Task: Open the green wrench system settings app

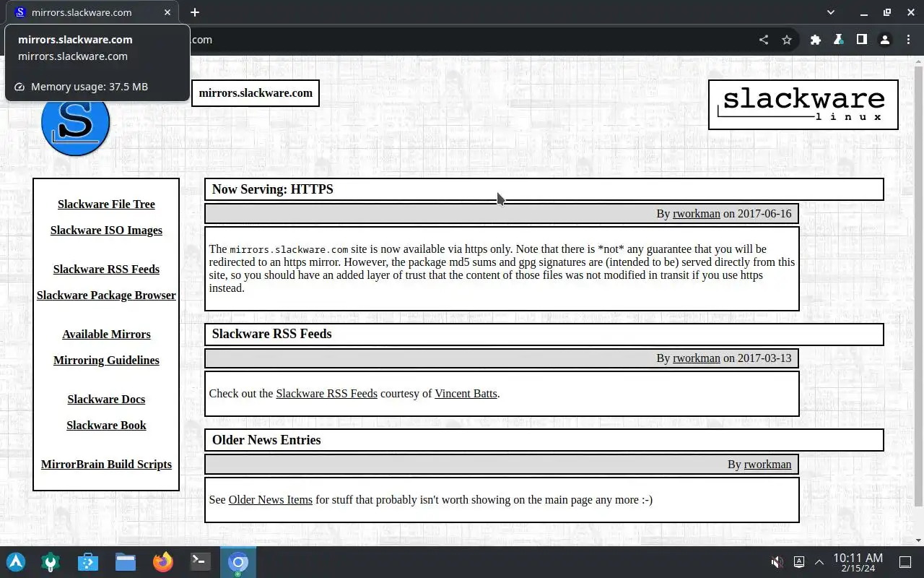Action: pos(51,562)
